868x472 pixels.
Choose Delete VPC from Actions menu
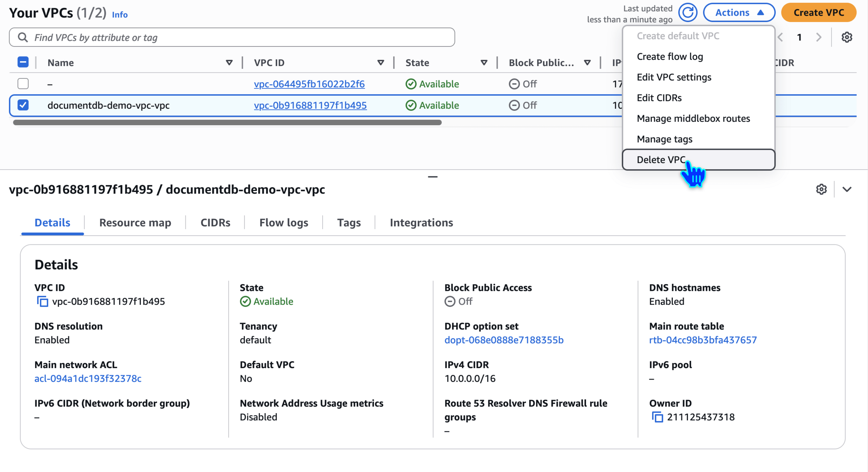click(661, 160)
